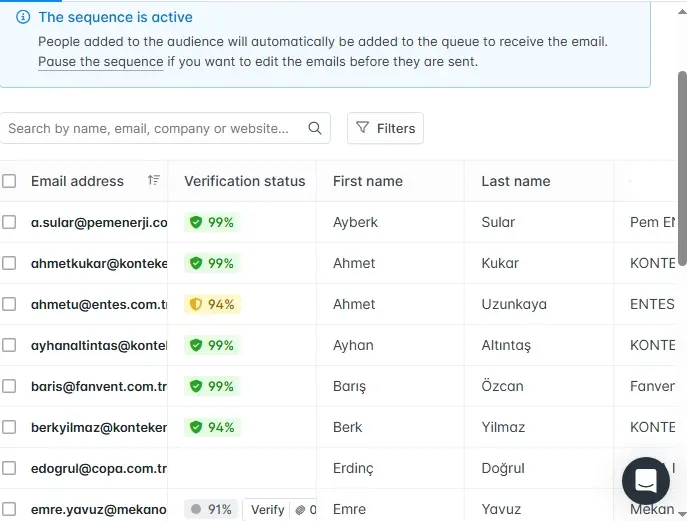Image resolution: width=687 pixels, height=521 pixels.
Task: Sort by the First name column
Action: (x=367, y=181)
